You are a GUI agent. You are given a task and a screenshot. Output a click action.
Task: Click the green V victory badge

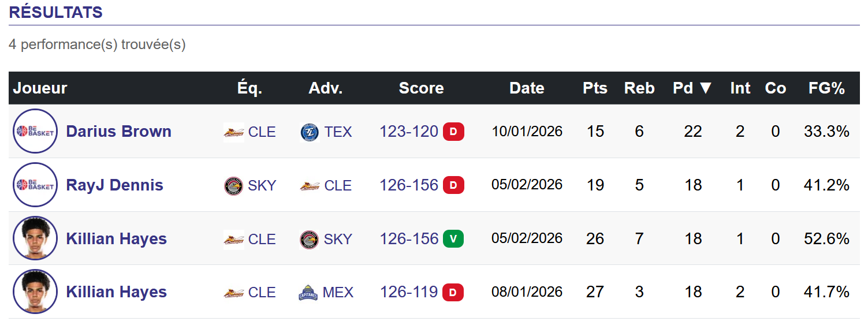click(453, 239)
